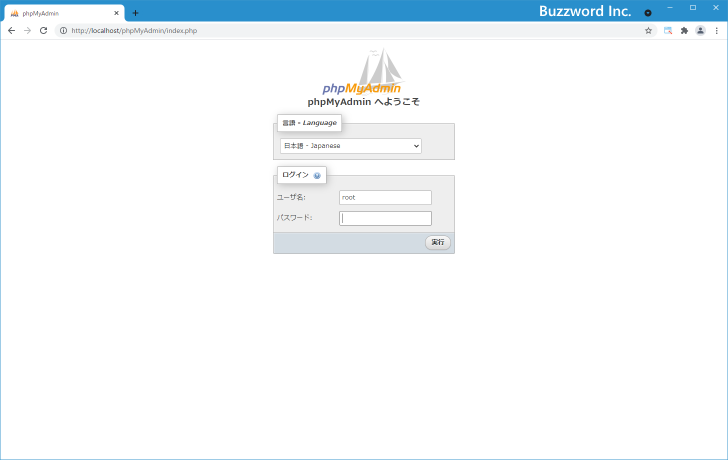Open the user profile avatar icon
The height and width of the screenshot is (460, 728).
click(700, 31)
